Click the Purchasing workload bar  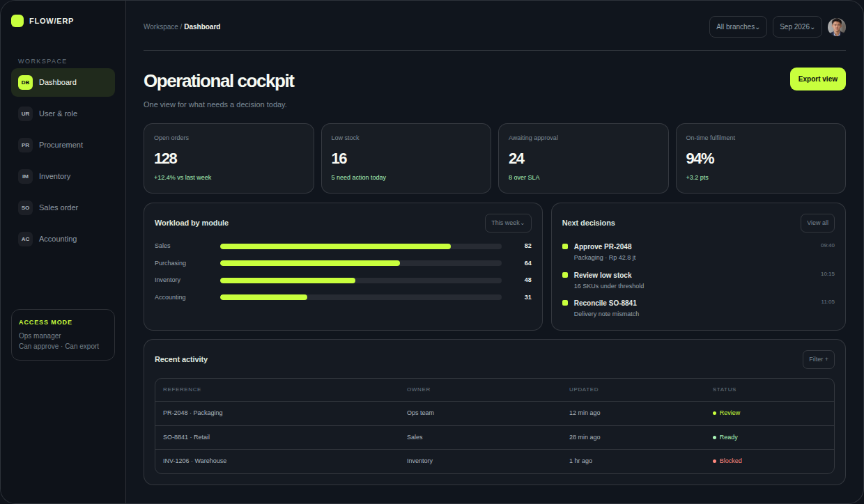click(361, 263)
